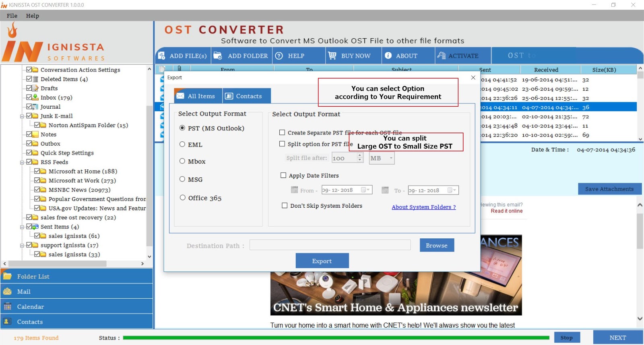Click the ACTIVATE key icon

(442, 56)
